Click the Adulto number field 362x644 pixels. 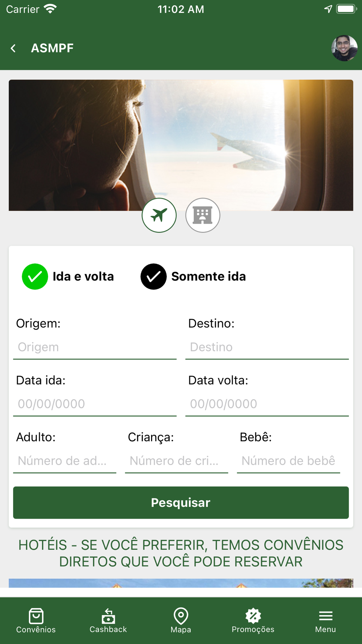click(x=65, y=461)
